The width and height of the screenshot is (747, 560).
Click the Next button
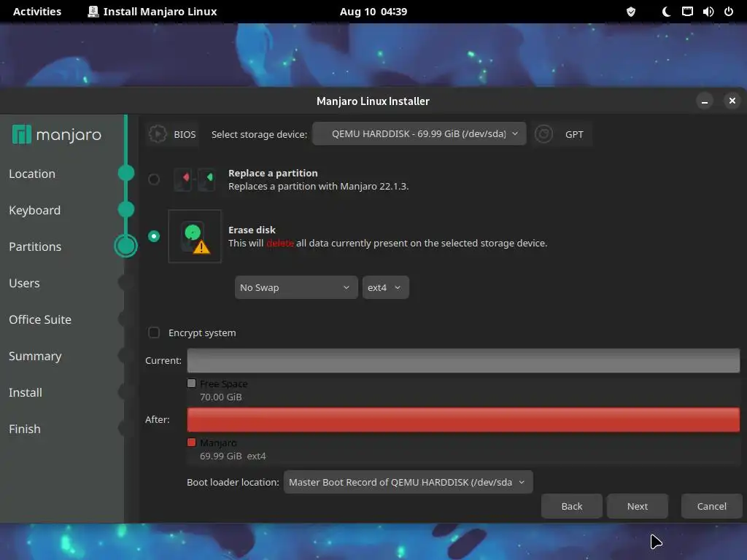point(638,506)
